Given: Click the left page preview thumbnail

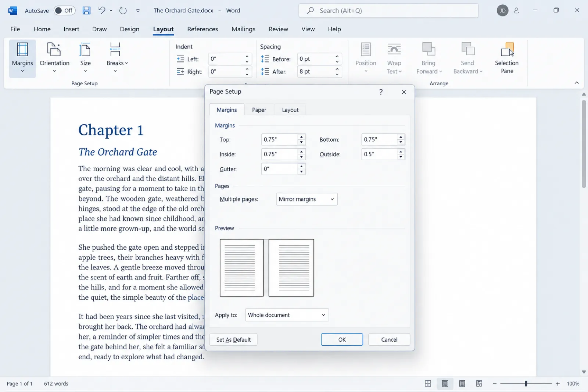Looking at the screenshot, I should (x=241, y=268).
